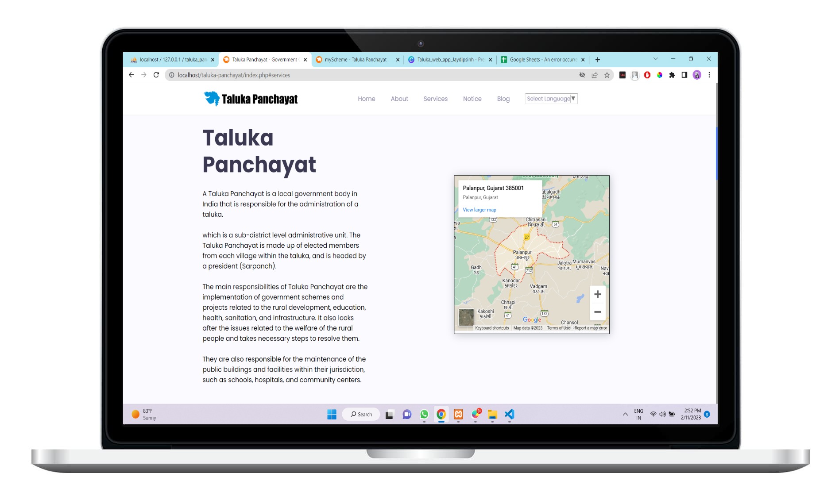Image resolution: width=839 pixels, height=504 pixels.
Task: Open the notification badge showing 8
Action: (707, 415)
